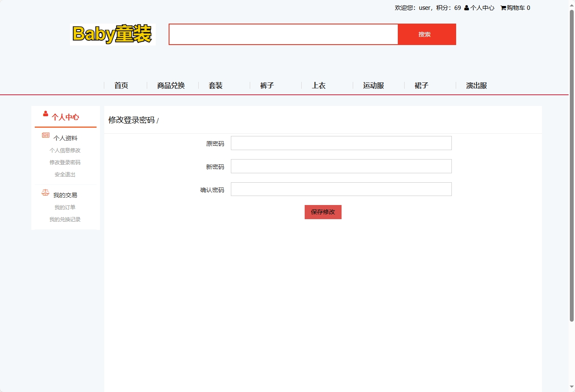Click the person icon beside 个人中心 at top
Screen dimensions: 575x392
(x=466, y=7)
